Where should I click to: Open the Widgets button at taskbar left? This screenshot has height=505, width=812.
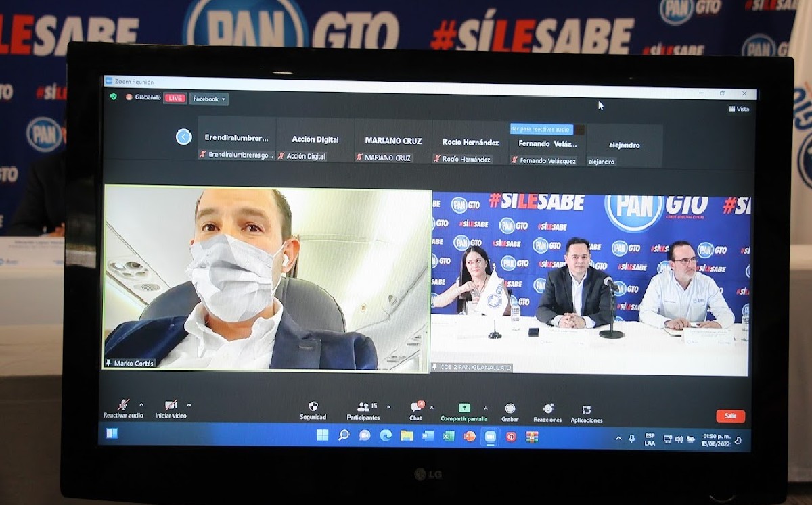pos(112,433)
